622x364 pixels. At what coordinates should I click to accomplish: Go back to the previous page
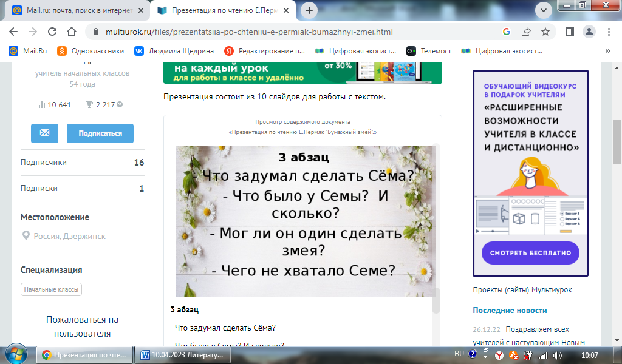13,32
